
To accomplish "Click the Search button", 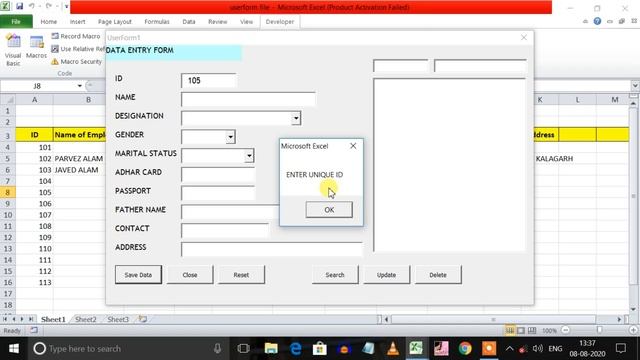I will point(335,275).
